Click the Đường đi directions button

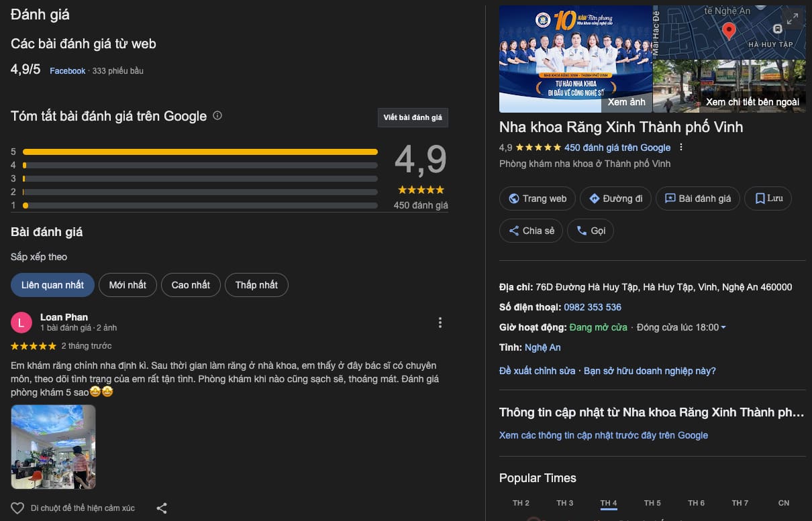click(x=615, y=198)
